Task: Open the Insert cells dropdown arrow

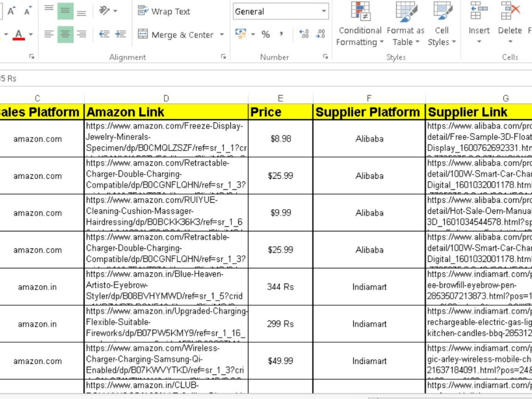Action: [479, 42]
